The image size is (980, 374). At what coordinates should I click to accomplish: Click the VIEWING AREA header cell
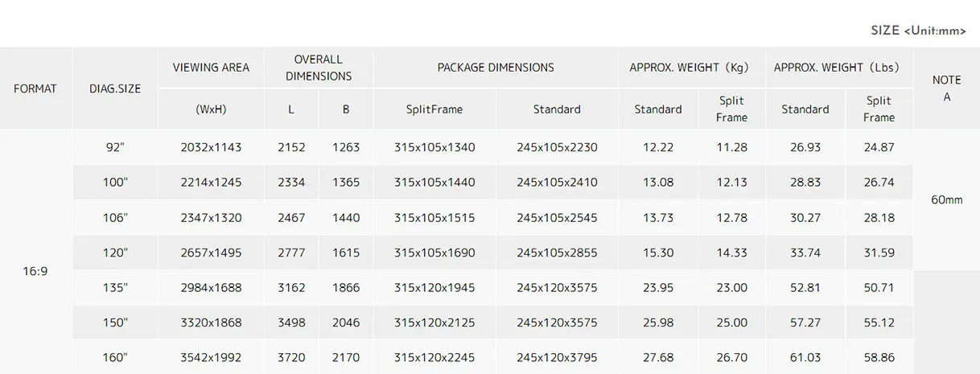click(211, 68)
